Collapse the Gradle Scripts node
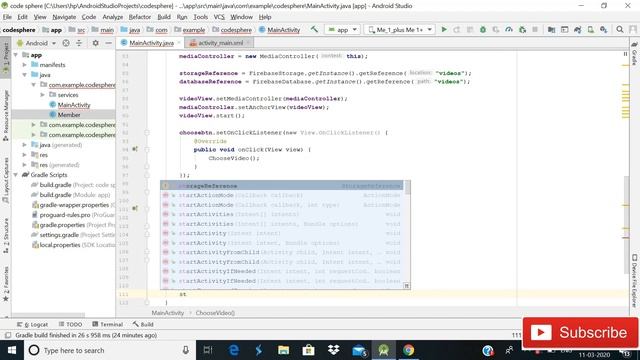 coord(16,175)
